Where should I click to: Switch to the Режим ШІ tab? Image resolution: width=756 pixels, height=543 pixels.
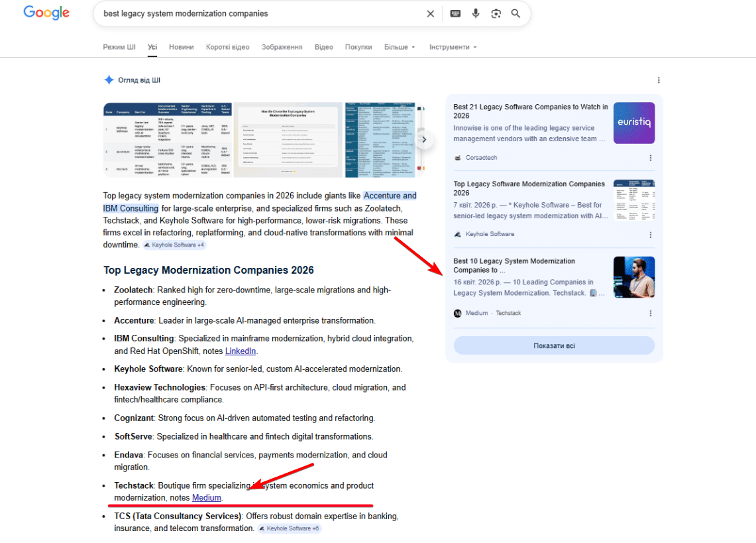(x=119, y=47)
